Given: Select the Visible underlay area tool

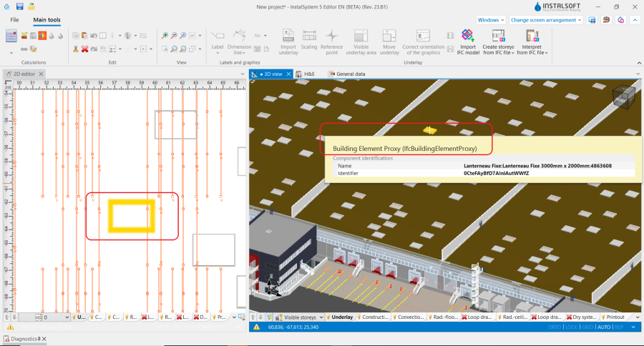Looking at the screenshot, I should (x=361, y=42).
